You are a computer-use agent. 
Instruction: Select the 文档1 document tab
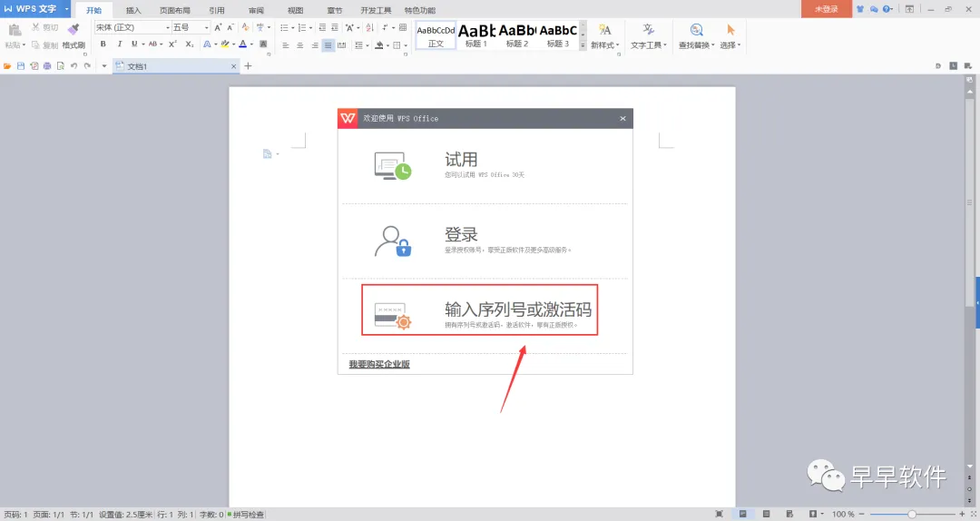pos(176,66)
